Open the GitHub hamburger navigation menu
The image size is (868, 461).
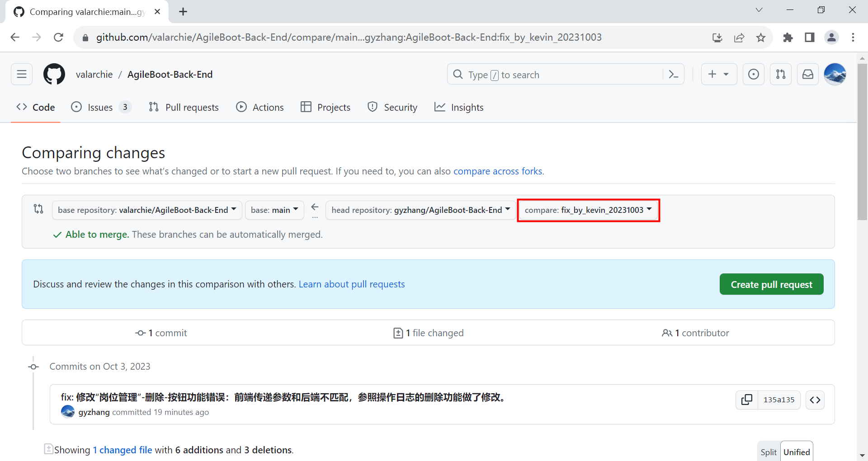[x=22, y=74]
